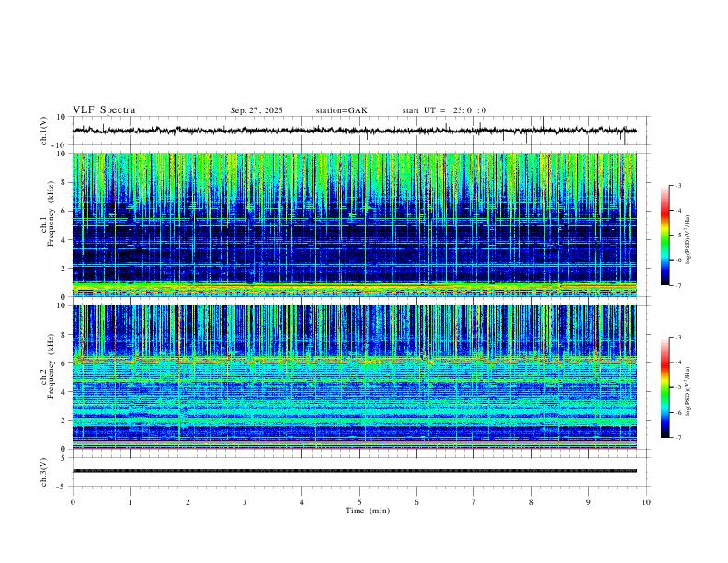Click the 'ch.3(V)' axis label

[44, 472]
